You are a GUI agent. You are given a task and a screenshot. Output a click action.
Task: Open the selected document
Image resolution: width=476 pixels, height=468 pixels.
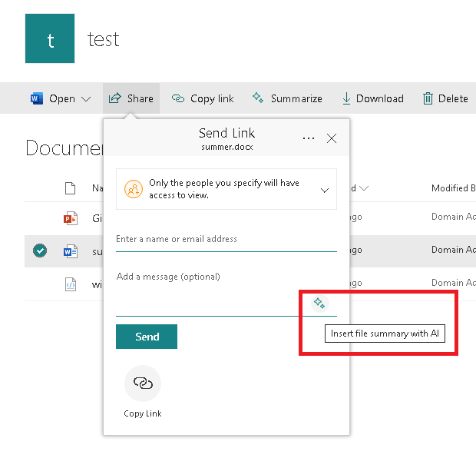pyautogui.click(x=61, y=98)
